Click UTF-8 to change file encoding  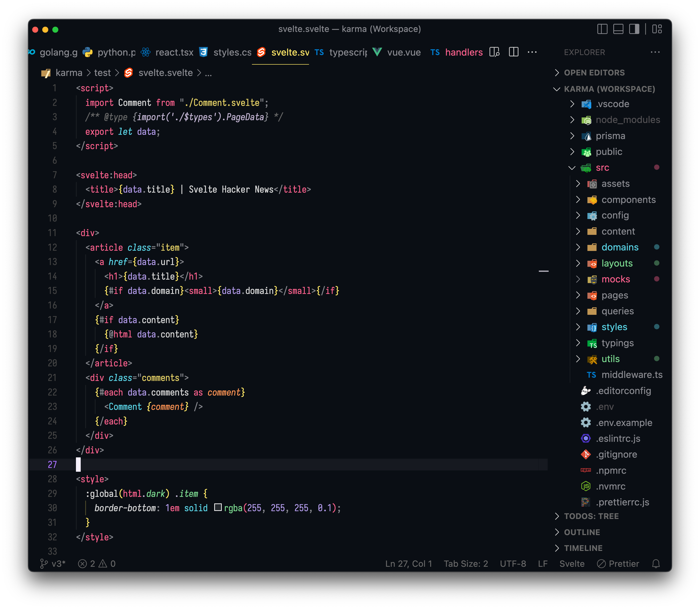(513, 563)
